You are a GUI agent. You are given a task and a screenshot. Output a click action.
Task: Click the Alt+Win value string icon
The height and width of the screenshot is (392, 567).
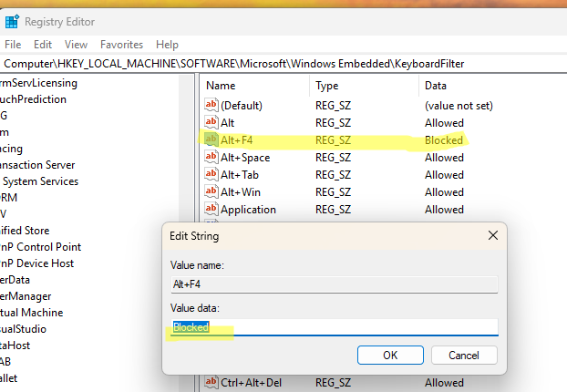[x=211, y=192]
